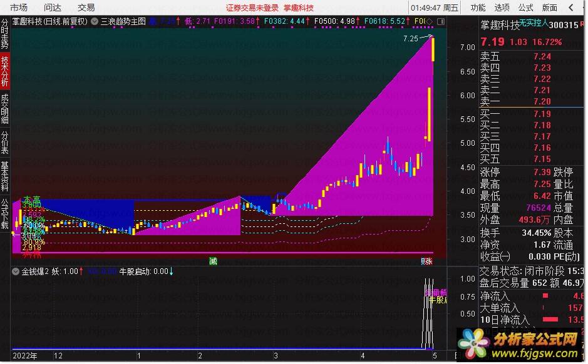Select 卖三 row price 7.22
The image size is (588, 364).
(x=542, y=79)
